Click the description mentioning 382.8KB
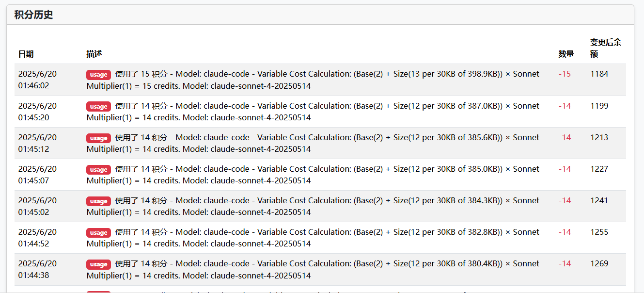Screen dimensions: 644x293 click(313, 238)
